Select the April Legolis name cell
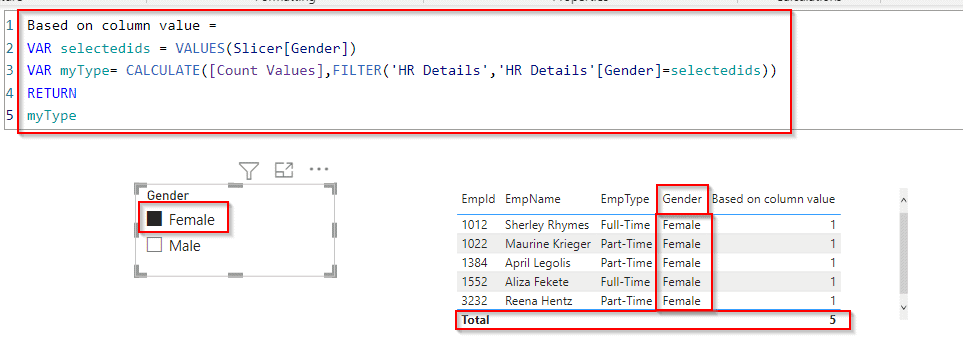 point(537,263)
